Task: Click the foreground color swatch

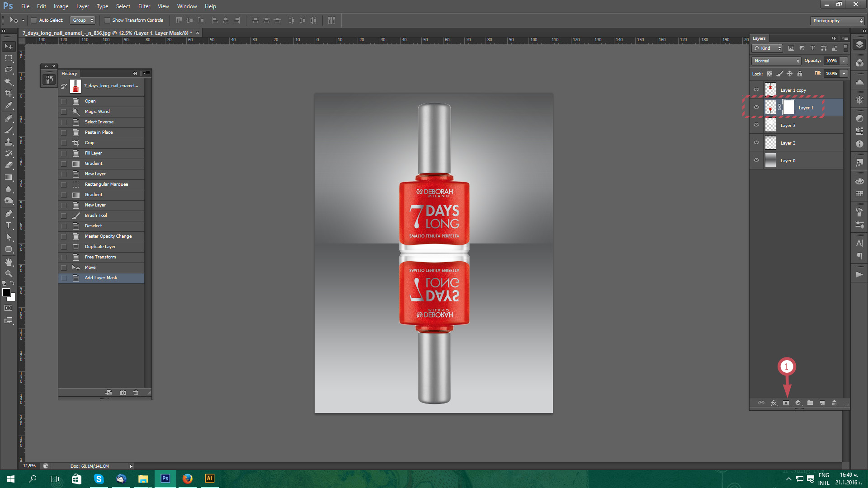Action: pyautogui.click(x=6, y=293)
